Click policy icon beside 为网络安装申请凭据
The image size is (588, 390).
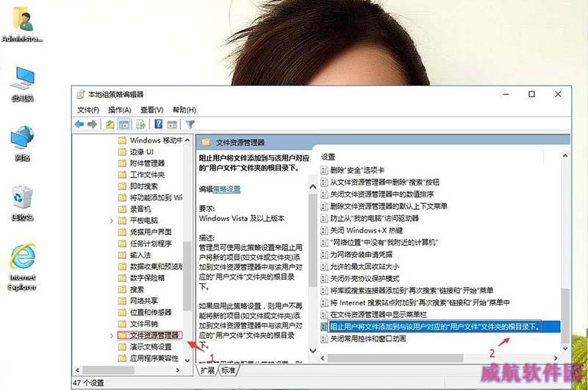coord(324,255)
